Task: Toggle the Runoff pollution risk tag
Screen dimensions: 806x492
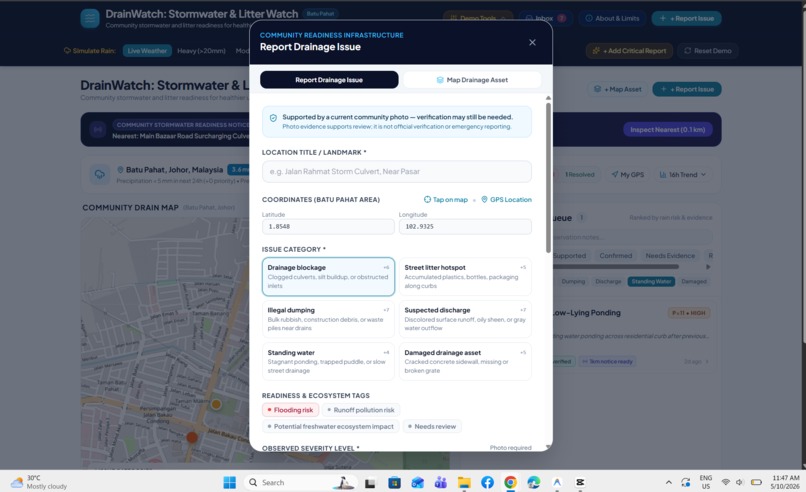Action: pos(361,410)
